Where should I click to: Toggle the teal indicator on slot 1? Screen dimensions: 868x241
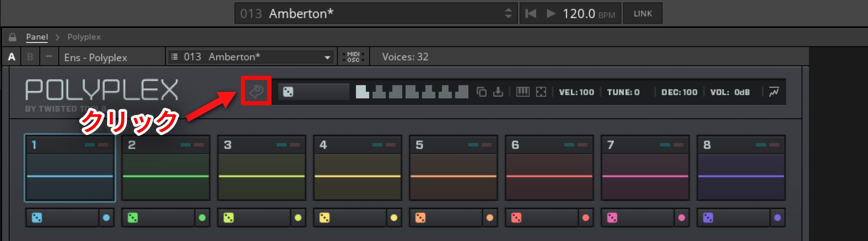90,145
